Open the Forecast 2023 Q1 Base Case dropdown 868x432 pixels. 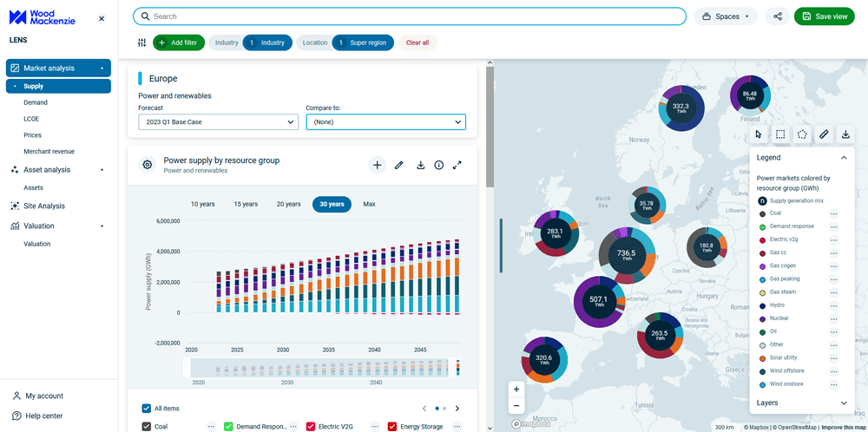click(219, 121)
